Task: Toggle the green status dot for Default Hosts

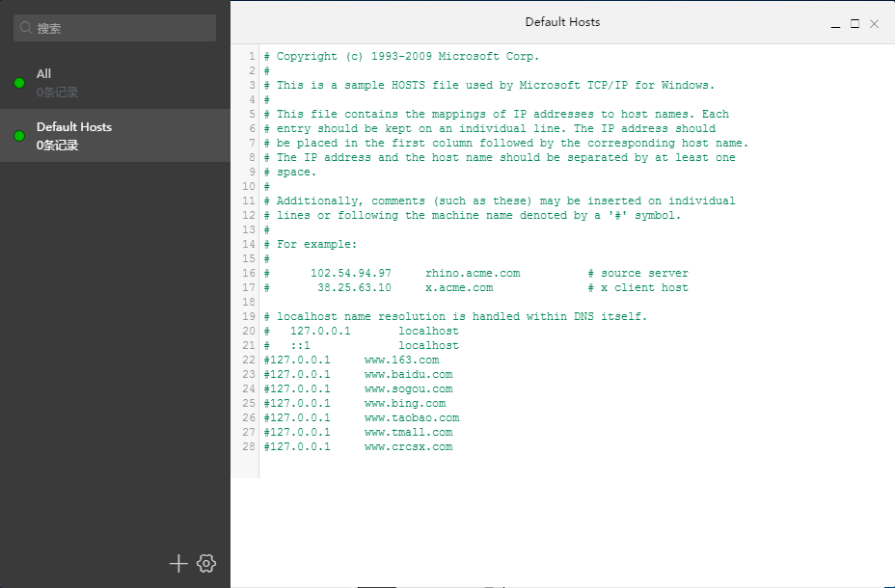Action: [19, 136]
